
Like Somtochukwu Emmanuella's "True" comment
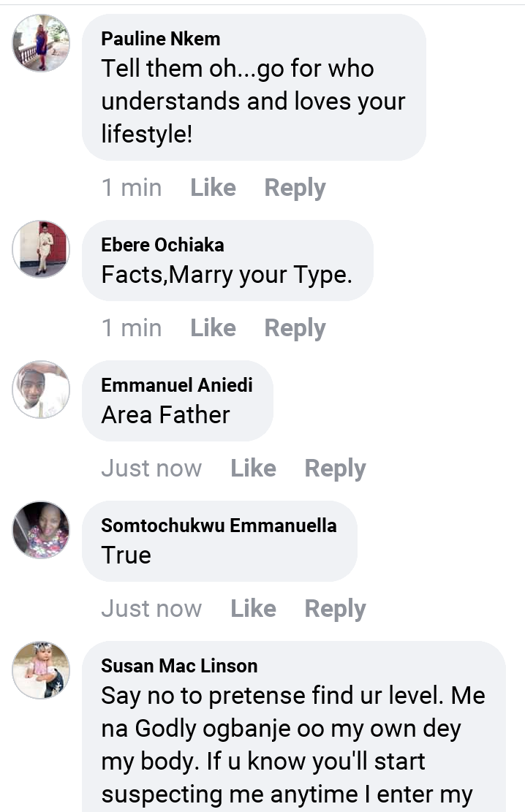point(253,609)
